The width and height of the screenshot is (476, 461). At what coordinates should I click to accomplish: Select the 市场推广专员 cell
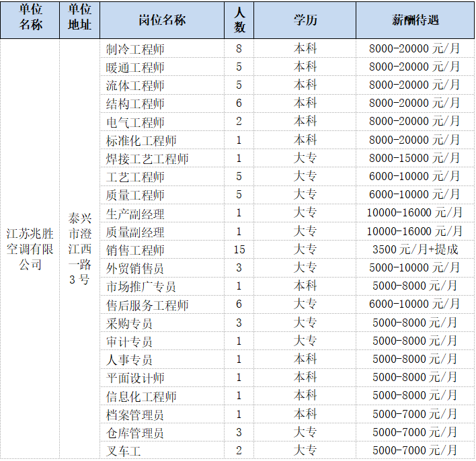pyautogui.click(x=162, y=286)
